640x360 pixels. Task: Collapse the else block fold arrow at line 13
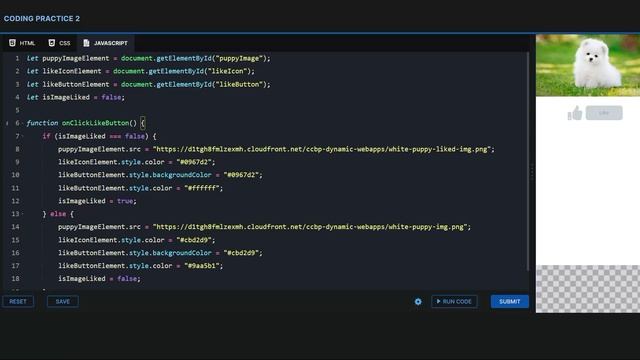(x=22, y=214)
